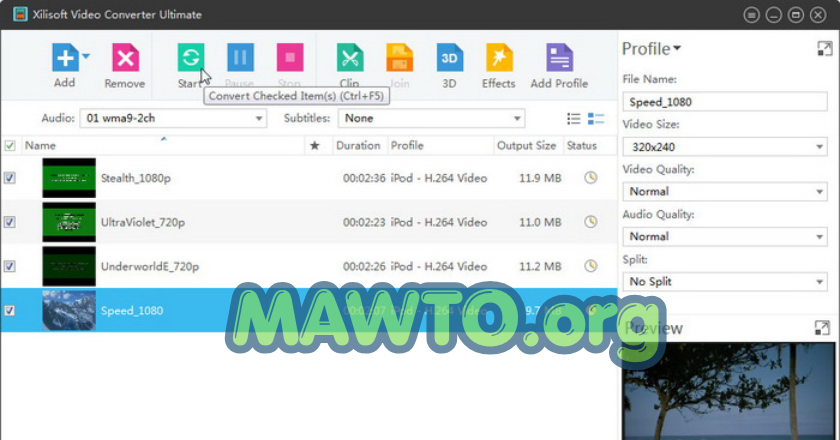Click the star favorite column header

pos(314,146)
